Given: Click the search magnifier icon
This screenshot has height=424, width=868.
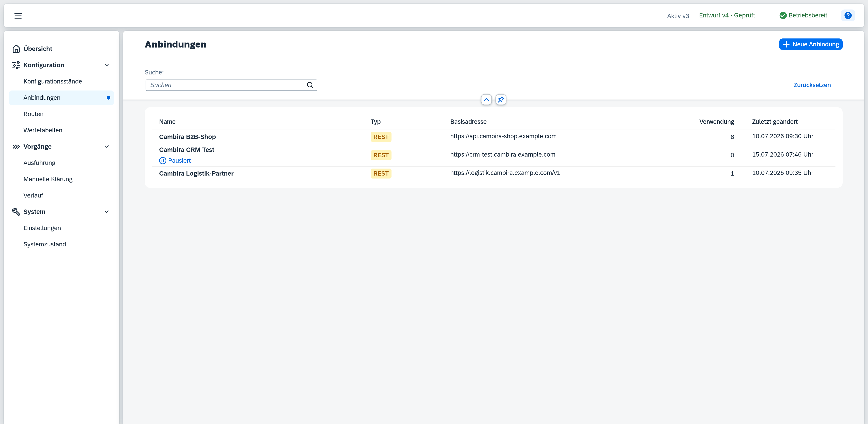Looking at the screenshot, I should click(x=310, y=85).
